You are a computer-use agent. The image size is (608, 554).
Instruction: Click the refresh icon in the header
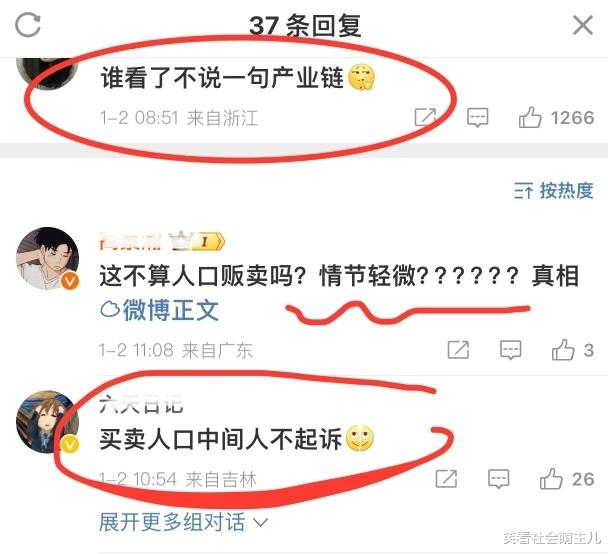28,25
